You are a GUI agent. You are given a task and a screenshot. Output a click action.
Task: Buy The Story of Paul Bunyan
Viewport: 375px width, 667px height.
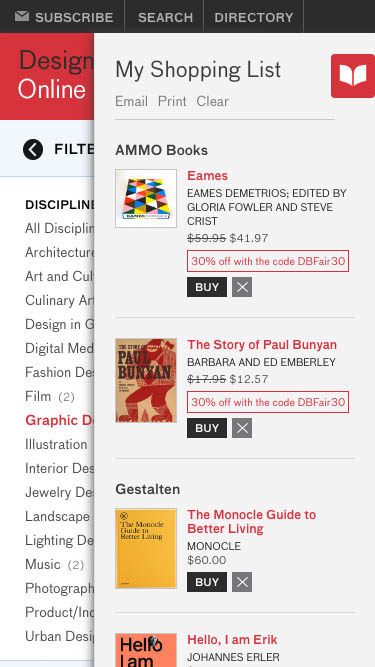pyautogui.click(x=207, y=428)
